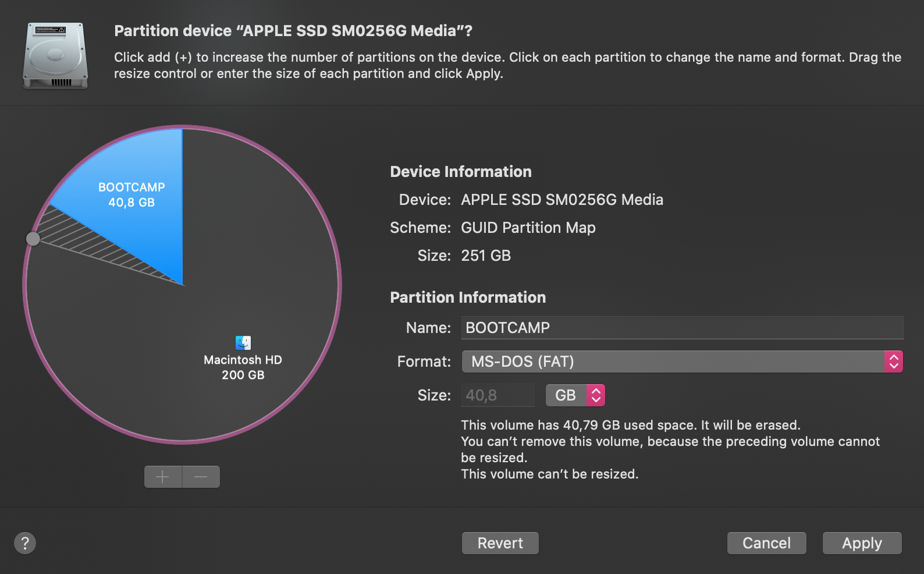Click the Format dropdown chevron icon
Screen dimensions: 924x574
(x=894, y=361)
